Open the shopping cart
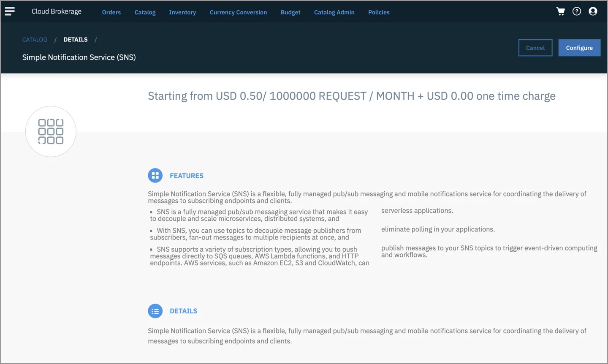This screenshot has height=364, width=608. tap(561, 11)
